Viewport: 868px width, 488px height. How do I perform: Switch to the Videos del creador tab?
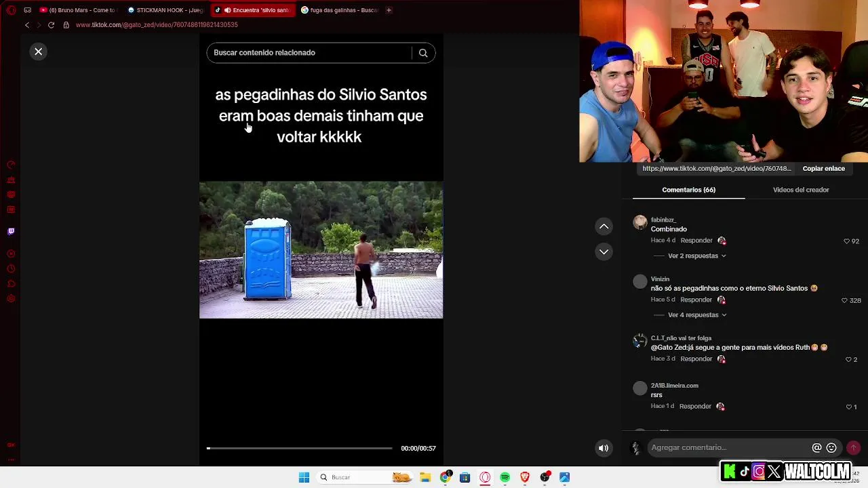801,190
